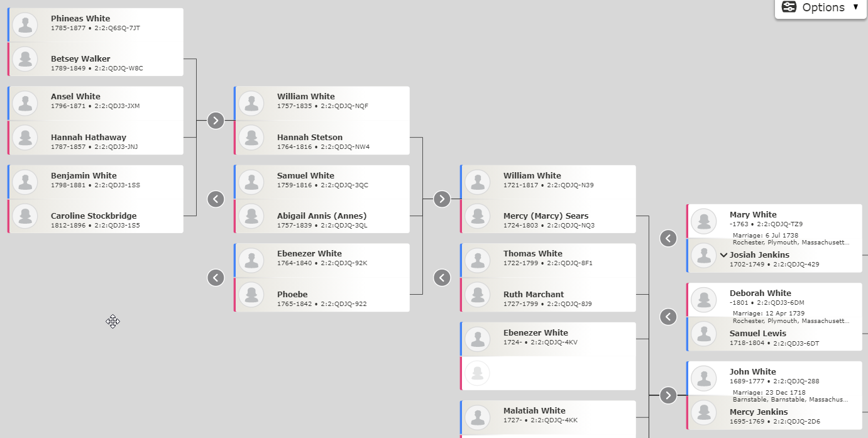The height and width of the screenshot is (438, 868).
Task: Expand children arrow left of Samuel White
Action: (x=216, y=199)
